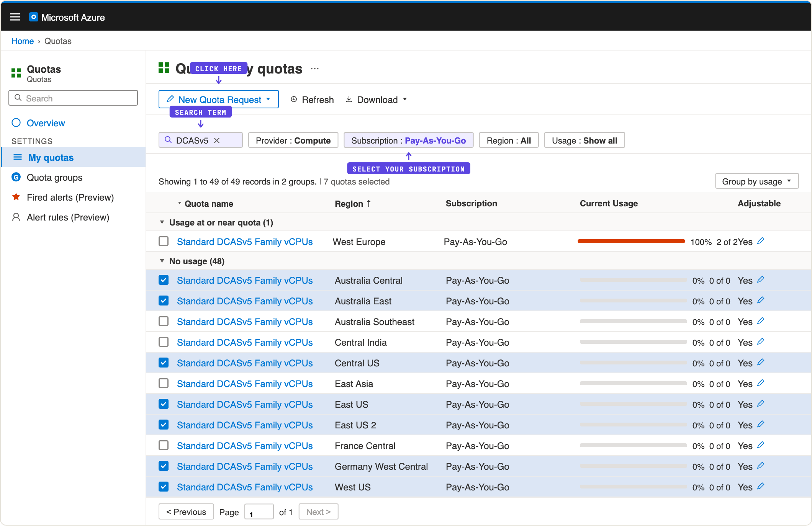Screen dimensions: 812x526
Task: Sort by the Quota name column header
Action: point(209,204)
